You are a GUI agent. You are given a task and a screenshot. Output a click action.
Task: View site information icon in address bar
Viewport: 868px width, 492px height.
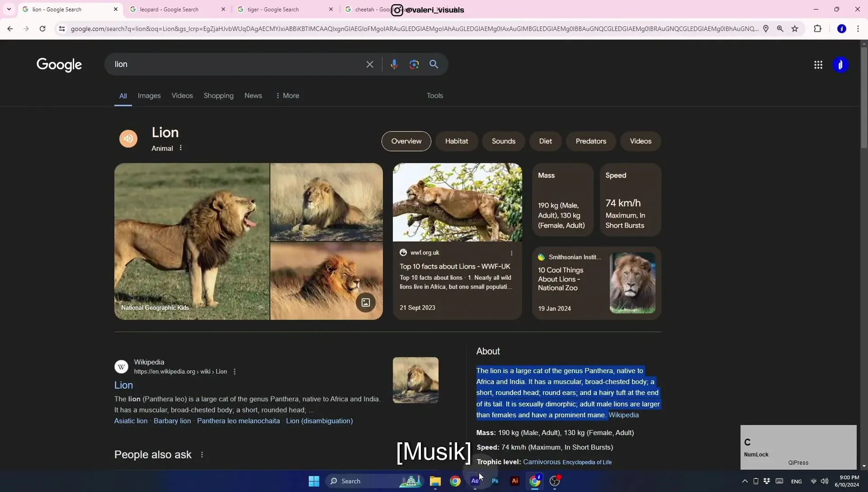pyautogui.click(x=62, y=28)
